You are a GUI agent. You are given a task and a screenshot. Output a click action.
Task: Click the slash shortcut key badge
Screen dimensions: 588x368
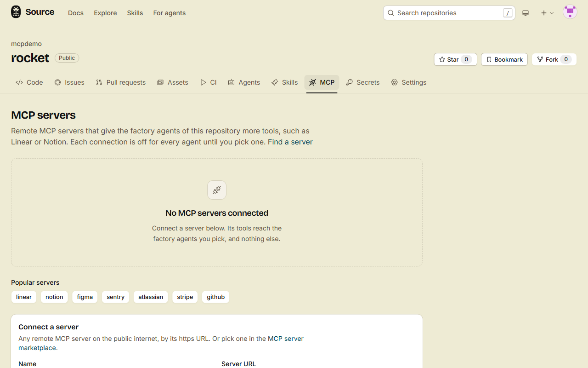[508, 13]
